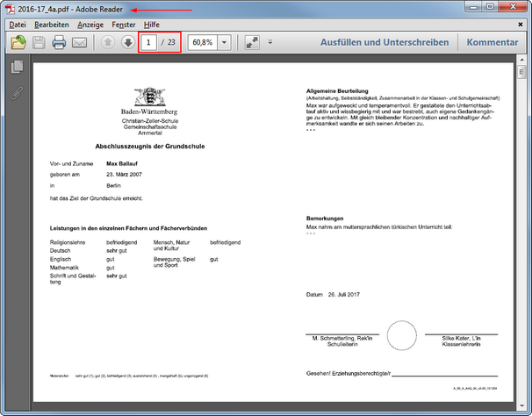Open the Kommentar pane

492,42
